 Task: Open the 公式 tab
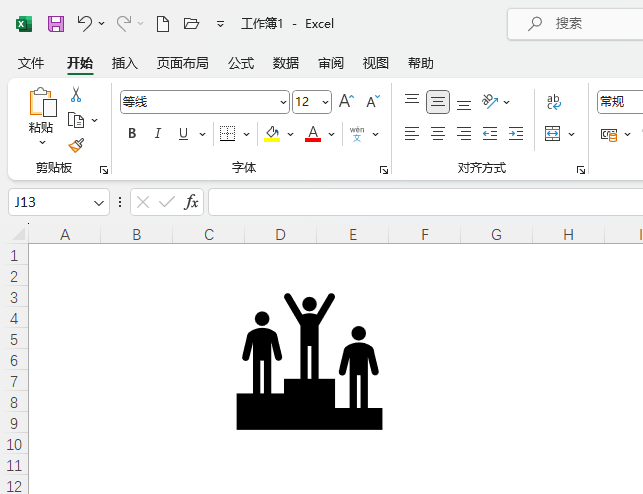pos(241,63)
